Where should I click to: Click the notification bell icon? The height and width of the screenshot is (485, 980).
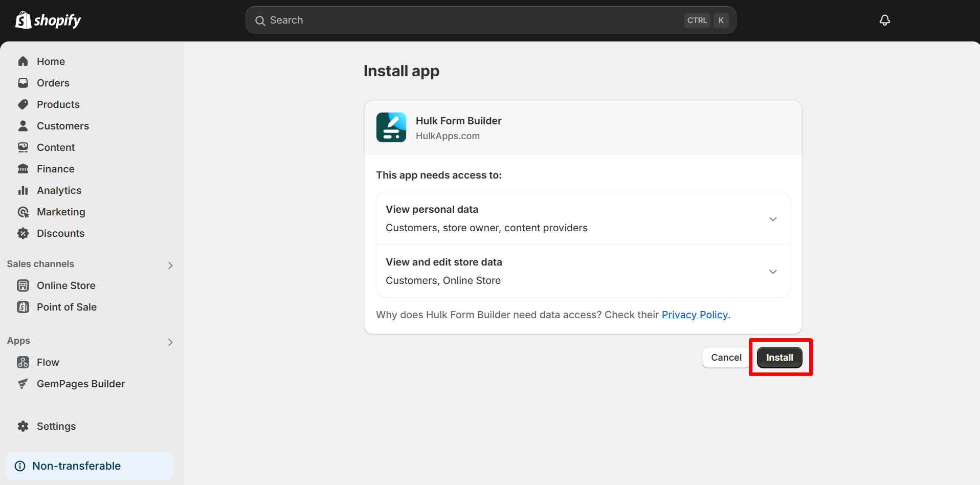click(884, 20)
